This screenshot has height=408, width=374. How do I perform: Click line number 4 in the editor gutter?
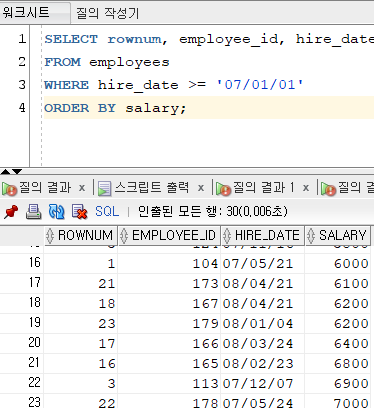(x=22, y=108)
